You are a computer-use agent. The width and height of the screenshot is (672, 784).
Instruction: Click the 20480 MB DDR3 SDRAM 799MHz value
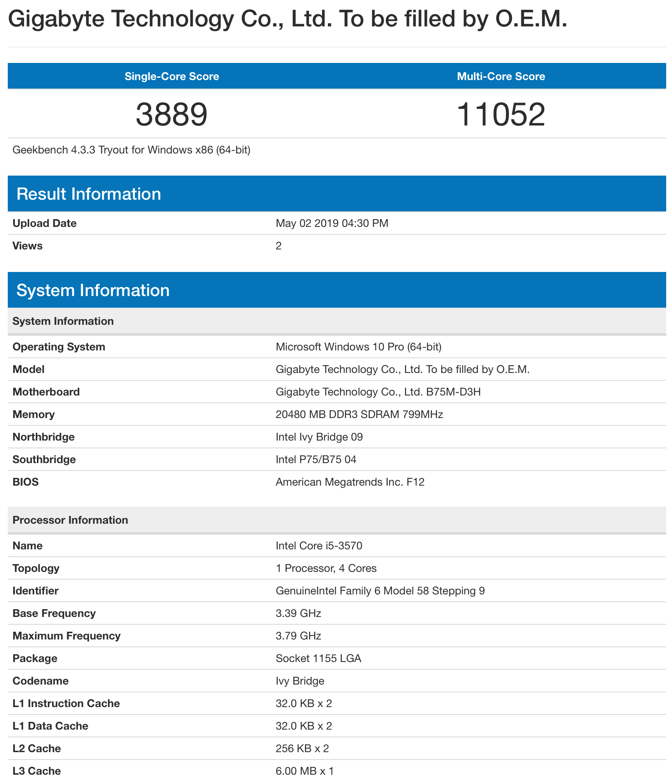pyautogui.click(x=359, y=415)
